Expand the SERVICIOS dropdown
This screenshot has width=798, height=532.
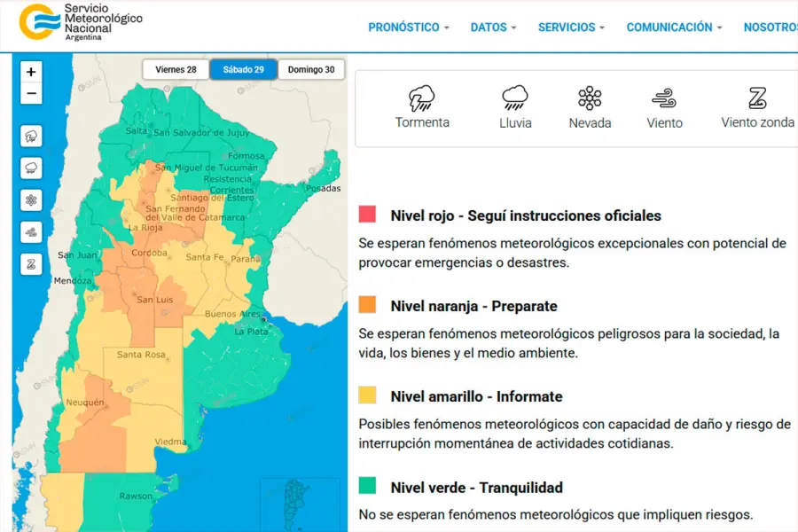pos(571,27)
